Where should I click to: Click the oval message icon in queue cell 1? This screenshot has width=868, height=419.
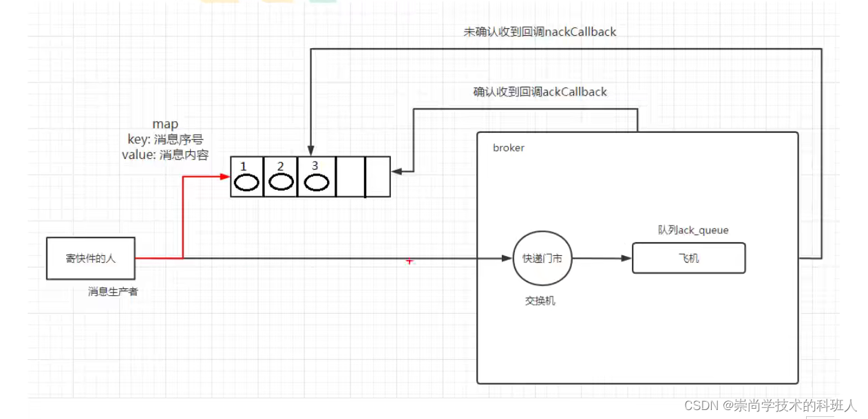coord(245,181)
